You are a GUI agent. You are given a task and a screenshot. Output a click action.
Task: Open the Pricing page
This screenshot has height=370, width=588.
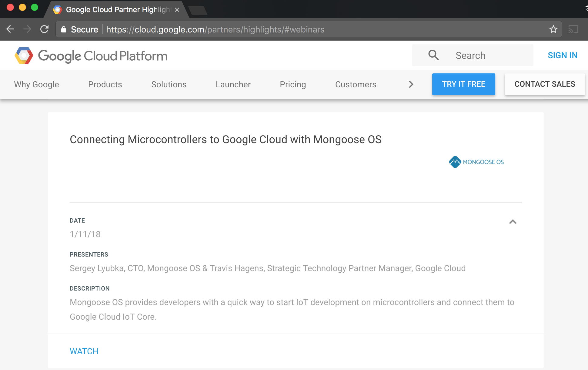coord(293,84)
